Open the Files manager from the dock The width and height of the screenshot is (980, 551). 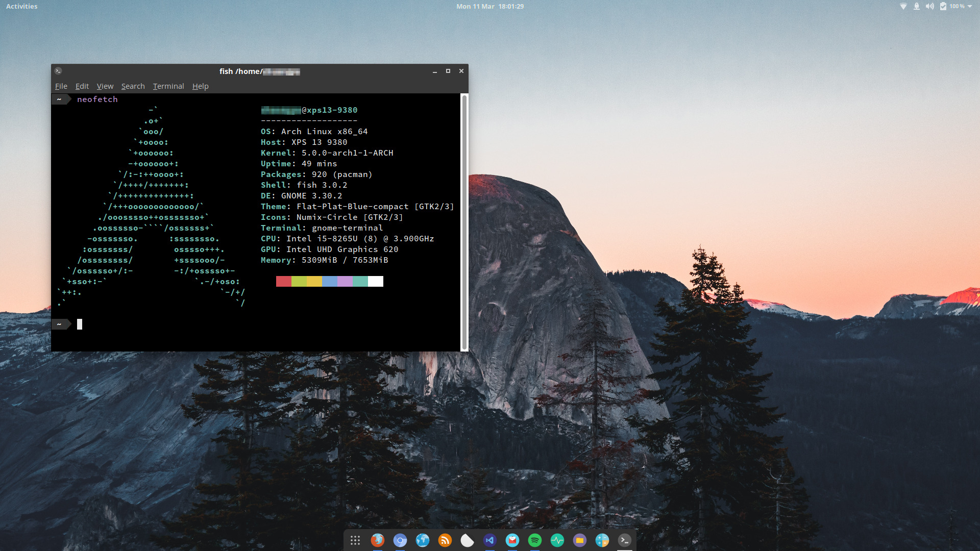(x=580, y=540)
